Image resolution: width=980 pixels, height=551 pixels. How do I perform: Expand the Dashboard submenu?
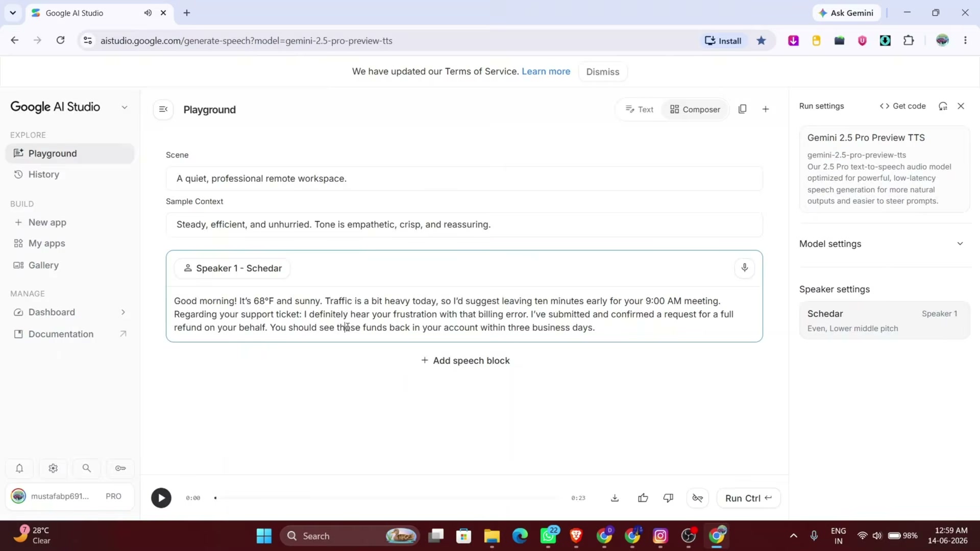point(123,312)
